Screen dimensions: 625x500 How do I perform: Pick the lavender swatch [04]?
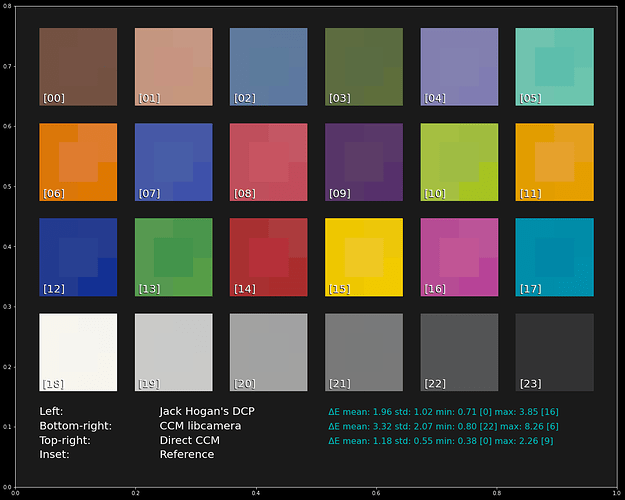459,67
